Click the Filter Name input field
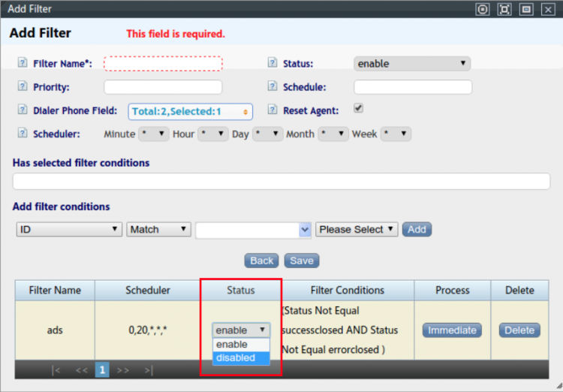 (163, 64)
